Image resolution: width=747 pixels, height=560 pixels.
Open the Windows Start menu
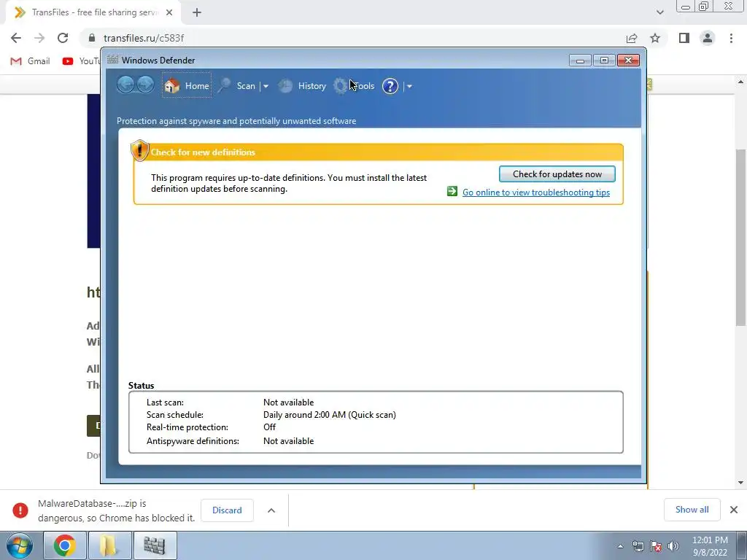(19, 545)
